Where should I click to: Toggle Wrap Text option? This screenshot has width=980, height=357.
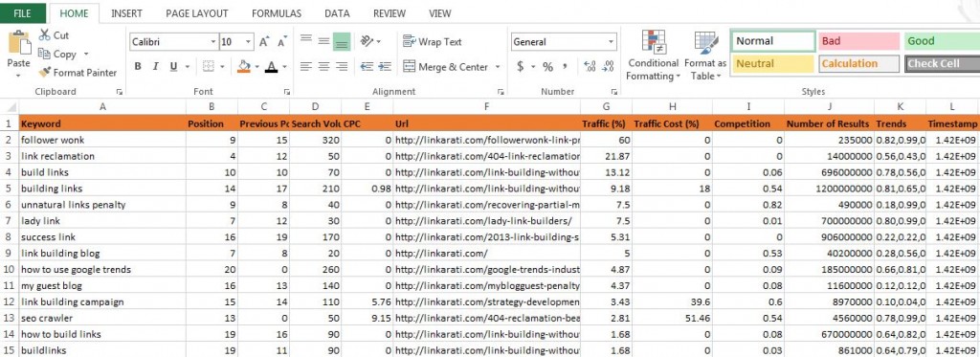[x=432, y=42]
